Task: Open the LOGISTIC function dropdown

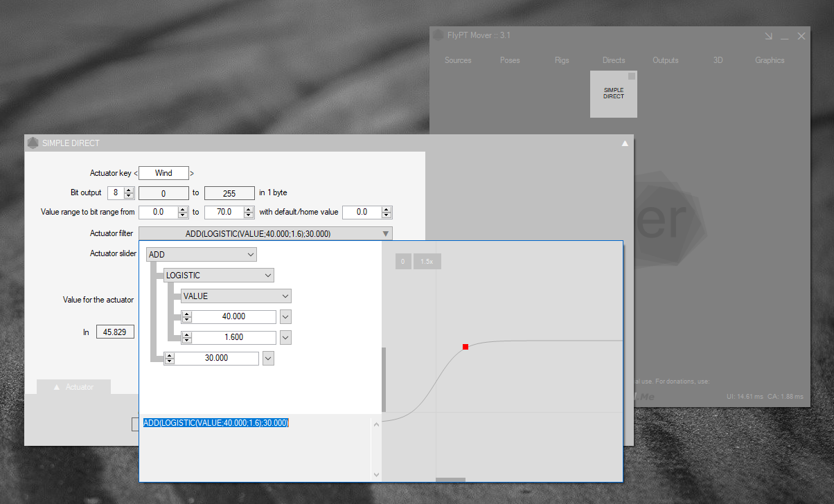Action: click(x=268, y=276)
